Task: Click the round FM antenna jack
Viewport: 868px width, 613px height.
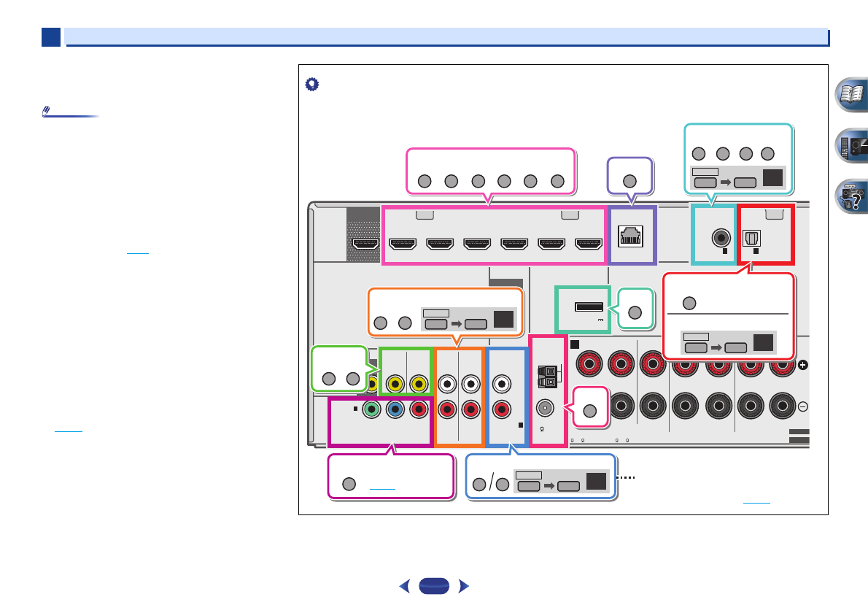Action: [x=546, y=409]
